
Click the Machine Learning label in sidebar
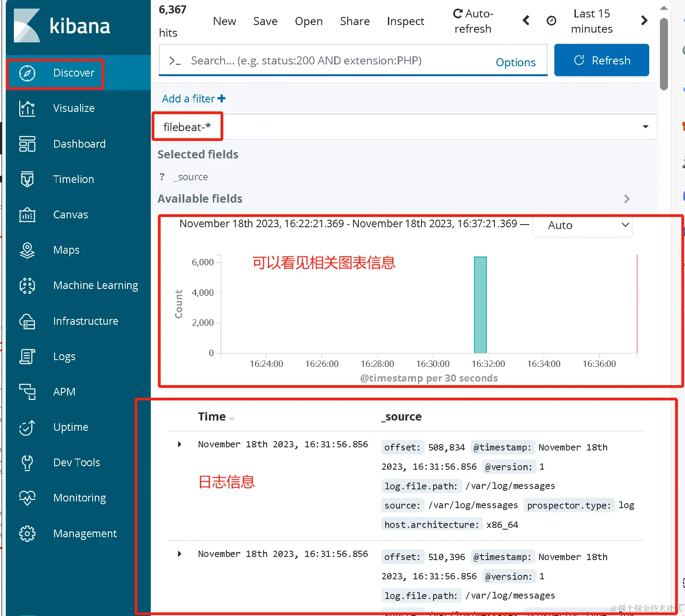click(96, 285)
